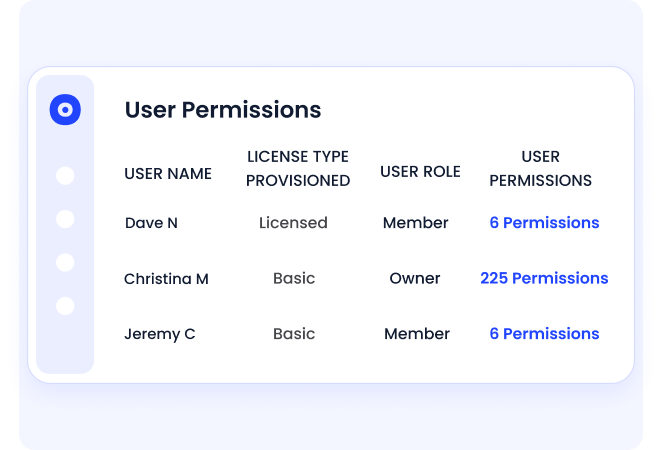Click the User Permissions heading
This screenshot has width=662, height=450.
pos(223,110)
